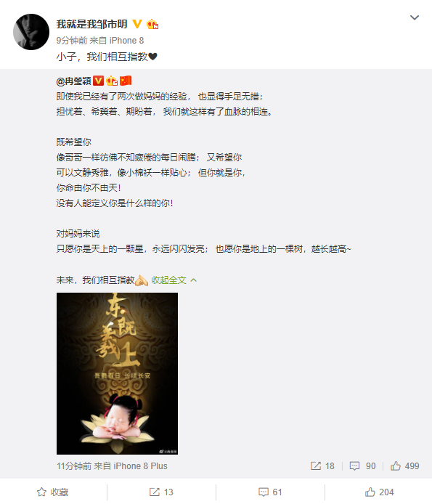Toggle the thumbs-up with 204 likes

coord(379,492)
